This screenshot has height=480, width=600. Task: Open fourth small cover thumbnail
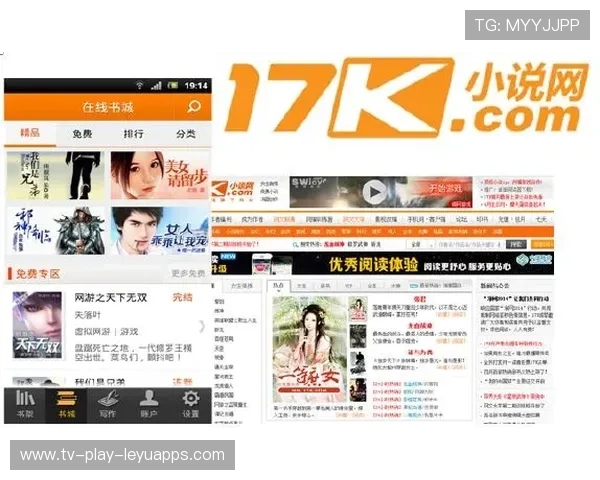point(358,390)
